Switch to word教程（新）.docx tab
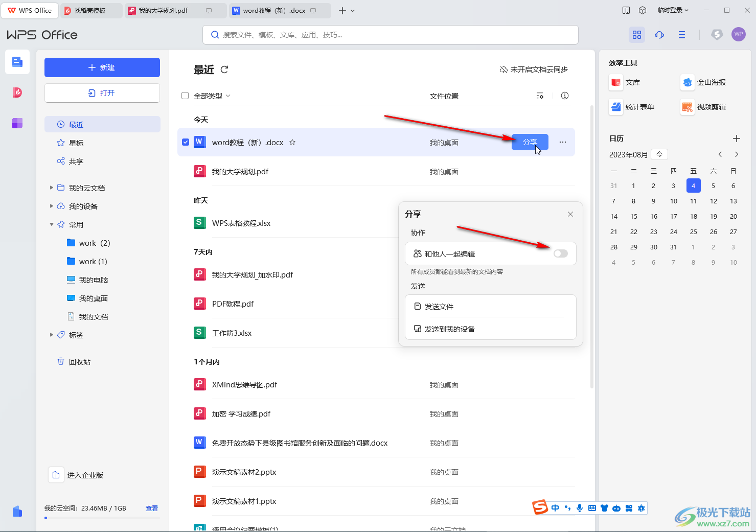Image resolution: width=756 pixels, height=532 pixels. pyautogui.click(x=280, y=11)
